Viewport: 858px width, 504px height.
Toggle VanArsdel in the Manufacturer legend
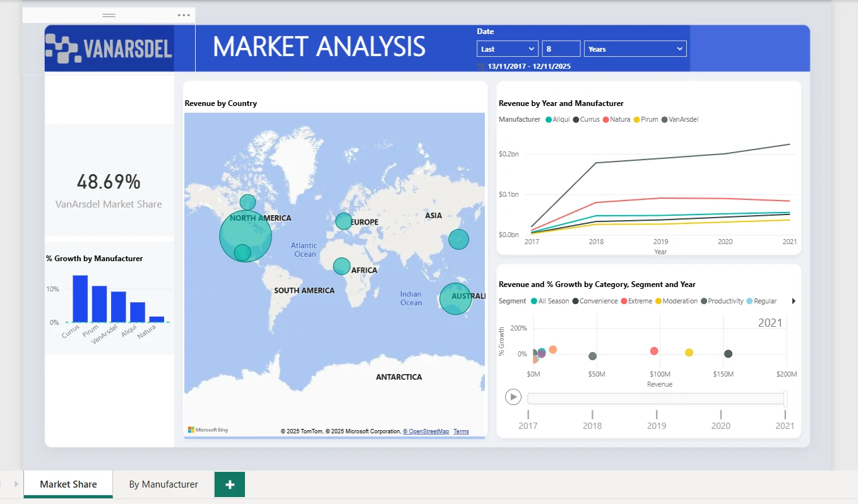click(x=679, y=119)
